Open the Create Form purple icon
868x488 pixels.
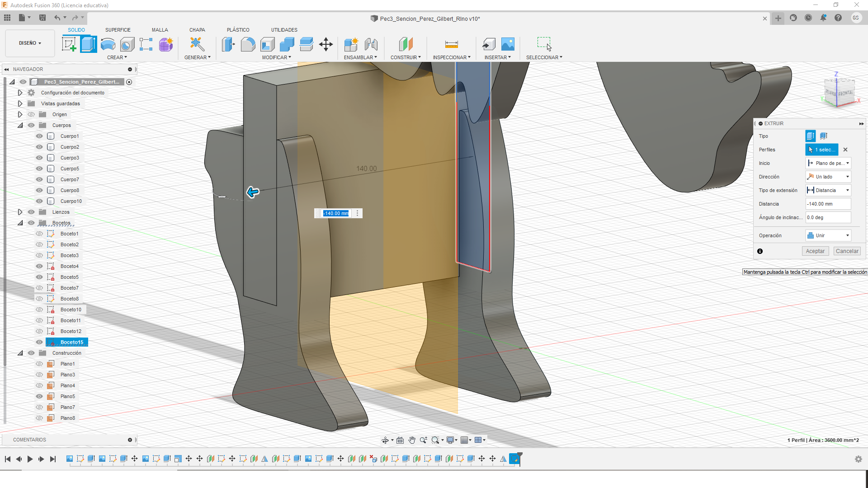point(166,44)
